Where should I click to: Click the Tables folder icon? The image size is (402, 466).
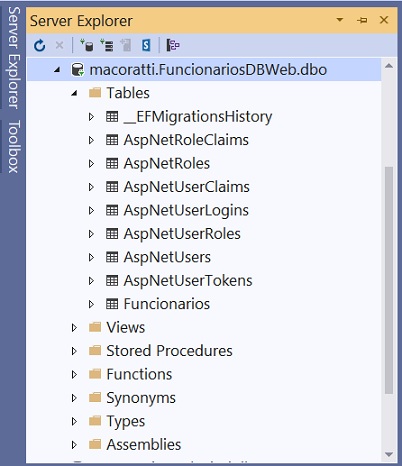[x=95, y=93]
